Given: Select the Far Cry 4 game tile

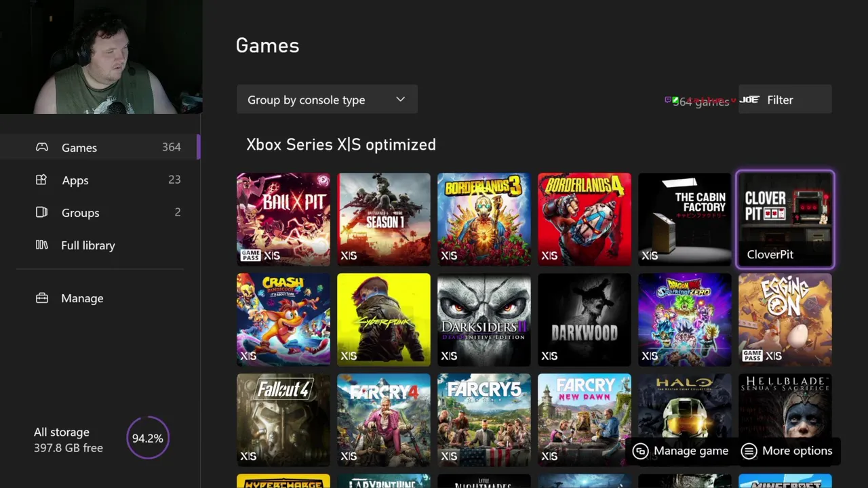Looking at the screenshot, I should [x=384, y=420].
